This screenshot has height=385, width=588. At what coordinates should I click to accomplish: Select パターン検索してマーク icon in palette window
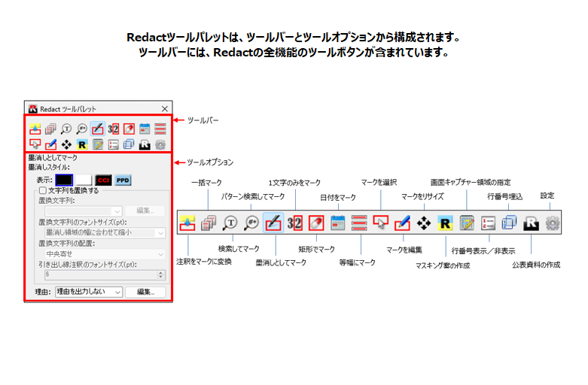tap(82, 129)
